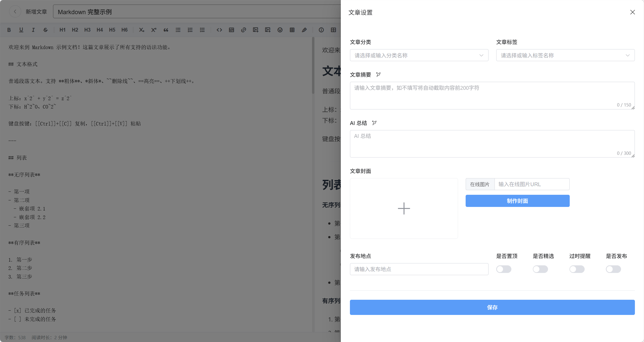Insert an H2 heading
This screenshot has width=644, height=342.
(x=75, y=30)
